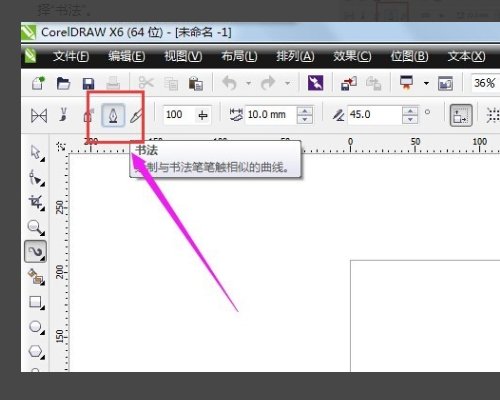Image resolution: width=500 pixels, height=400 pixels.
Task: Increase calligraphic angle with up arrow
Action: point(410,111)
